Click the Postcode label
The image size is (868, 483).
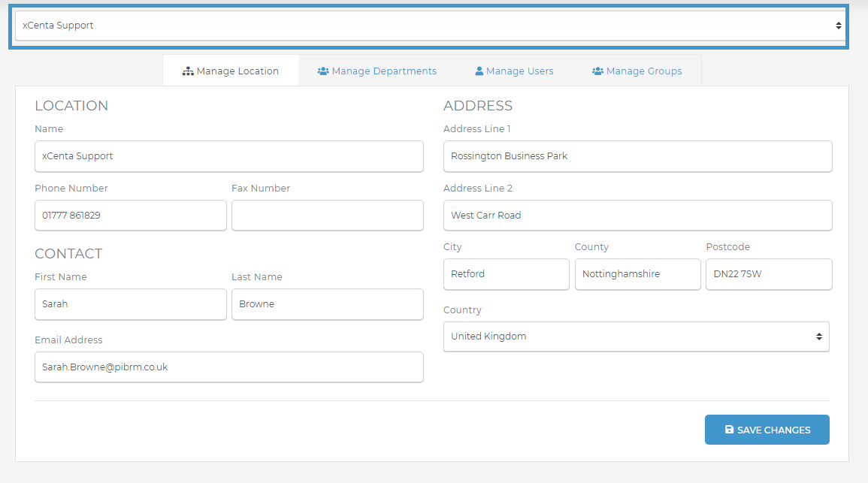coord(728,246)
